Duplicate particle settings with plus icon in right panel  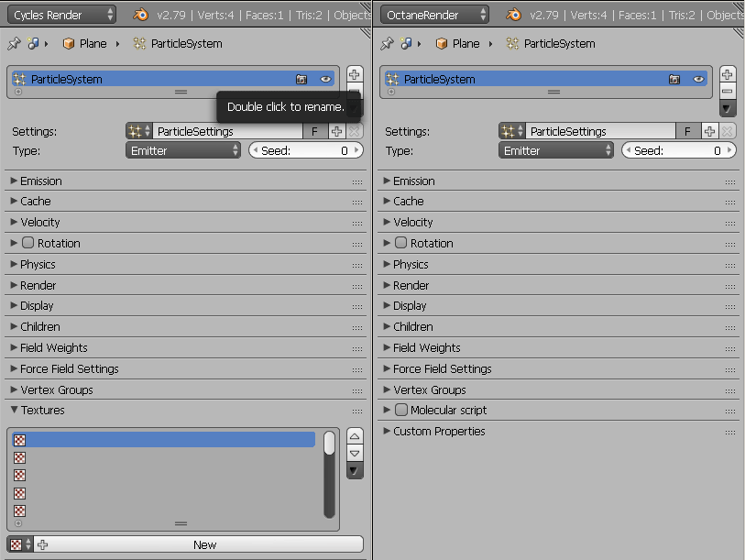pos(709,131)
